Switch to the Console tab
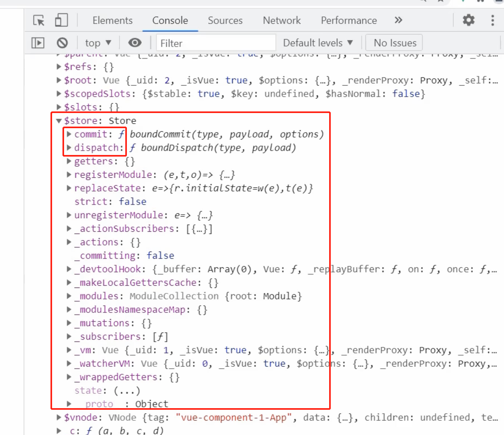The height and width of the screenshot is (435, 504). pyautogui.click(x=170, y=21)
